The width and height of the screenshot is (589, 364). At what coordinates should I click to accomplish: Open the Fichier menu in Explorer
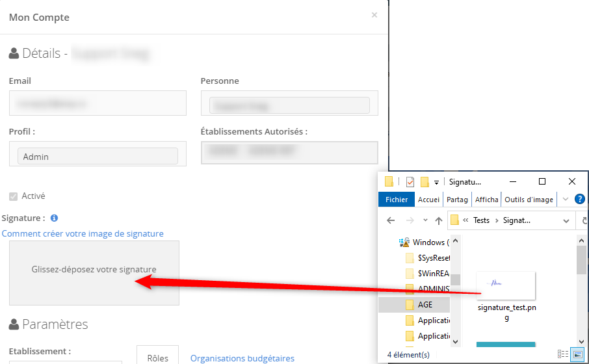(x=397, y=200)
